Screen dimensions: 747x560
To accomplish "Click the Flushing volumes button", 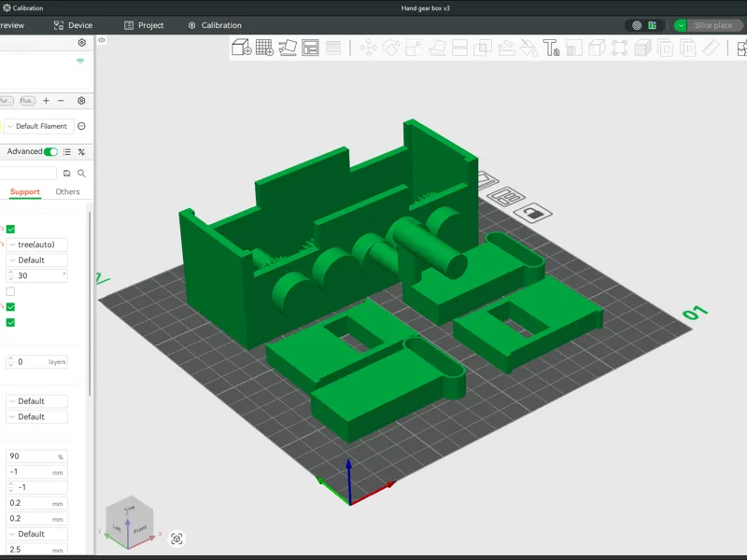I will tap(28, 101).
